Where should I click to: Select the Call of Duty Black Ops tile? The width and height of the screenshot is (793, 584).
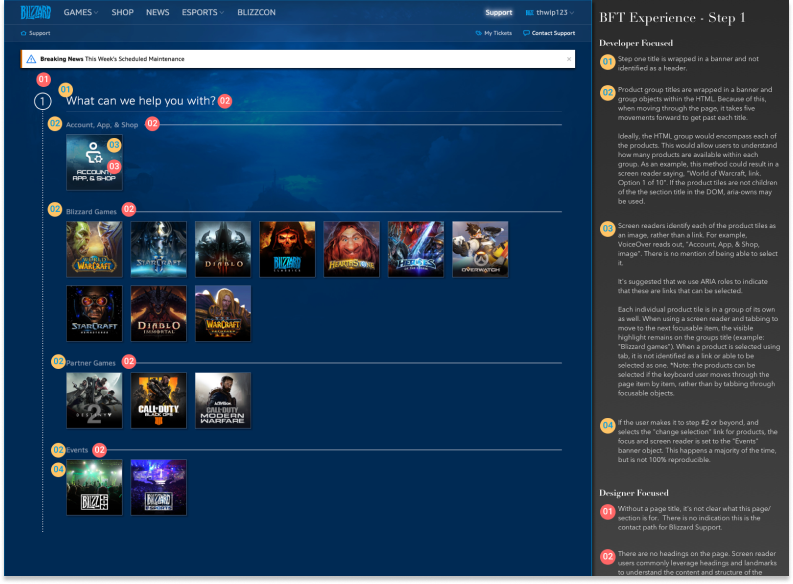[x=158, y=400]
